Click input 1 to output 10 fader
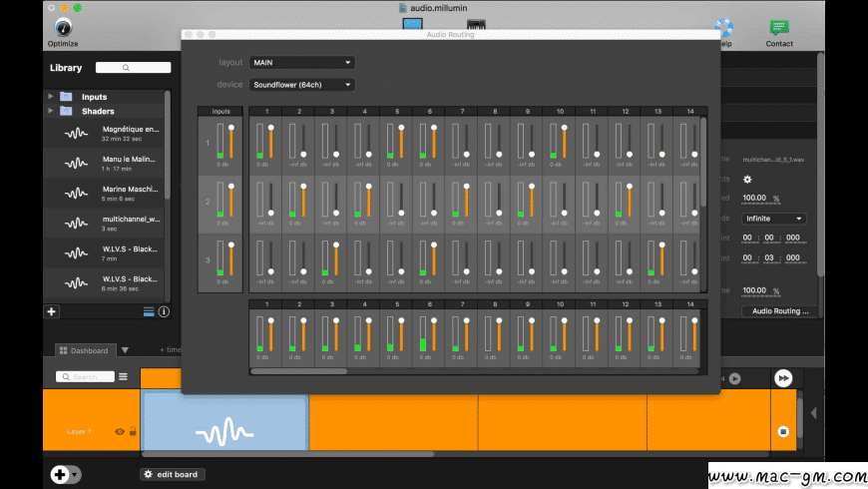The height and width of the screenshot is (489, 868). (x=564, y=143)
